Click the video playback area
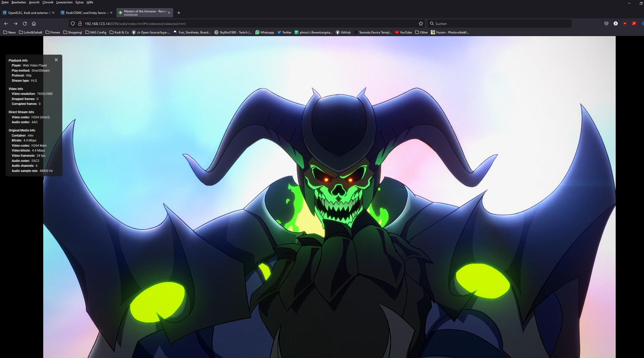The image size is (644, 358). pyautogui.click(x=329, y=197)
